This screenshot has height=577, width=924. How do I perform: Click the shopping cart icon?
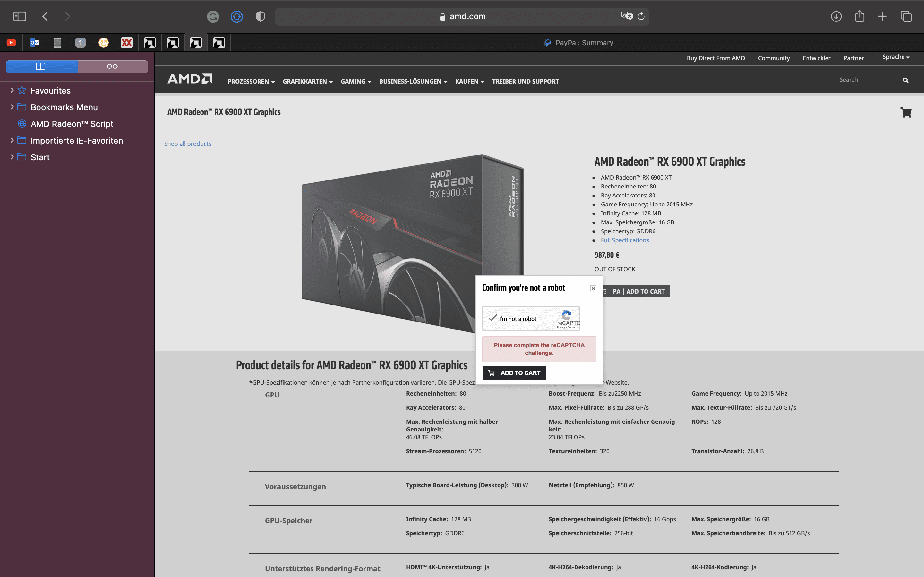[906, 112]
